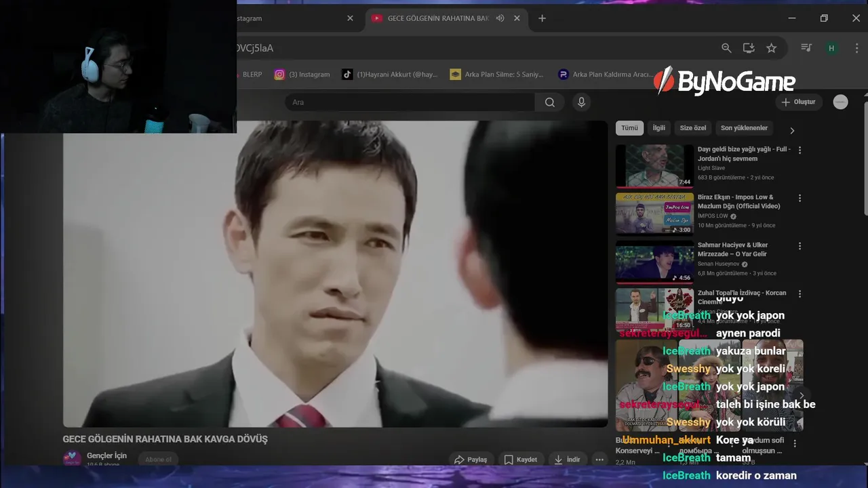
Task: Close the GECE GÖLGENİN RAHATINA BAK tab
Action: coord(517,18)
